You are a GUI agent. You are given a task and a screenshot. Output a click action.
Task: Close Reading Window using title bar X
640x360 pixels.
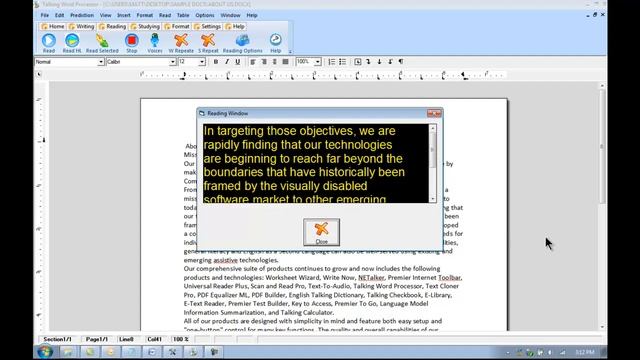pos(434,113)
